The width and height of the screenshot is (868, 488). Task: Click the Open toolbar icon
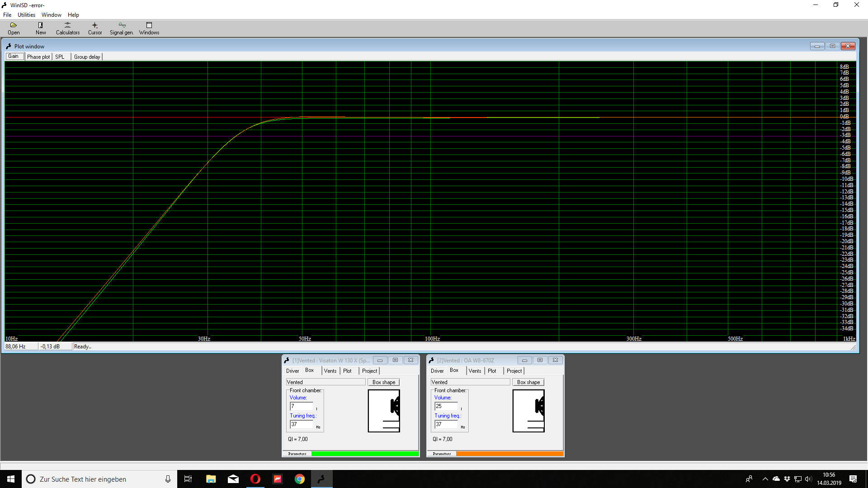pos(14,28)
